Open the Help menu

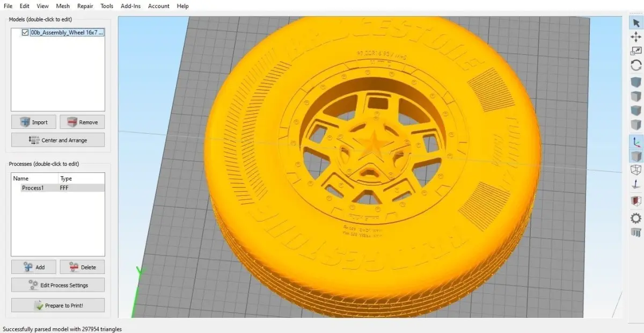(182, 6)
